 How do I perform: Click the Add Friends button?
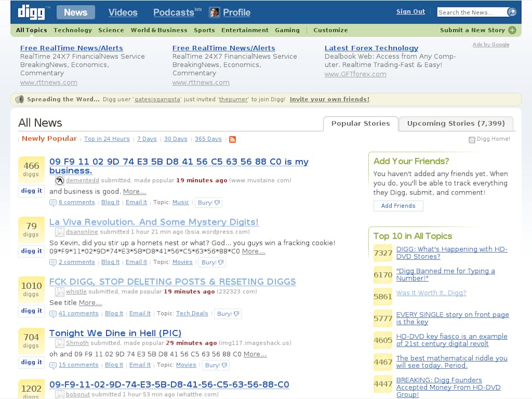click(398, 206)
